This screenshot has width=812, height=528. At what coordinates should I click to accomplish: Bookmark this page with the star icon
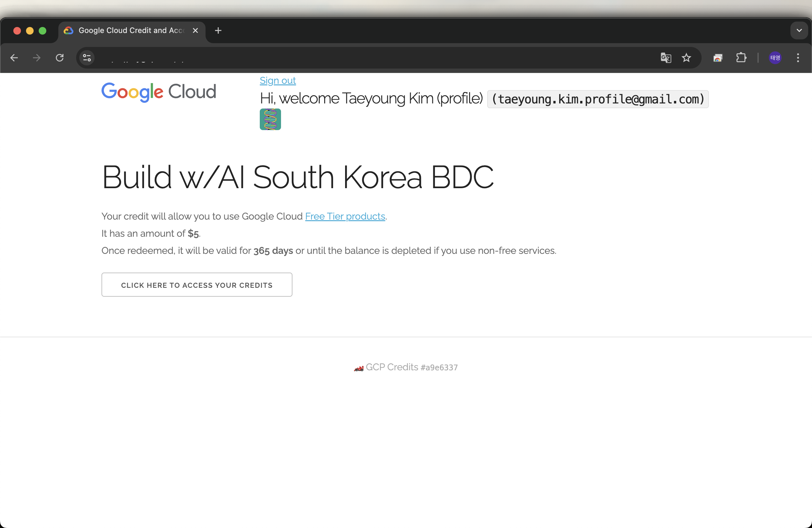click(686, 58)
